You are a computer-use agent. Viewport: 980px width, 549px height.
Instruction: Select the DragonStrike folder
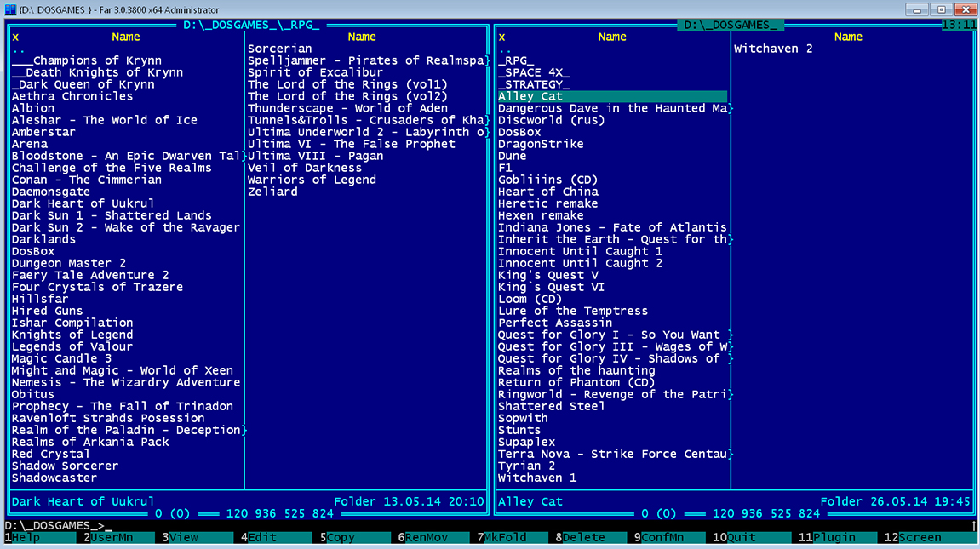541,144
